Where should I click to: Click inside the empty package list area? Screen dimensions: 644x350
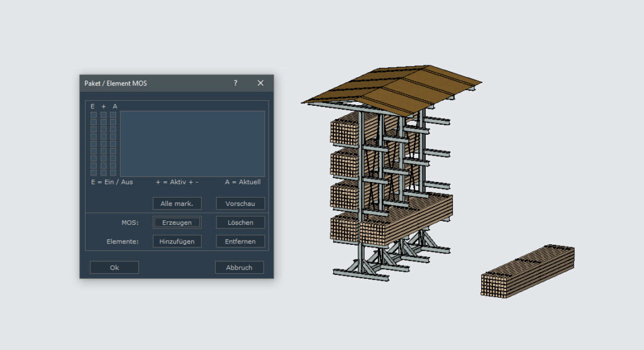pyautogui.click(x=192, y=144)
